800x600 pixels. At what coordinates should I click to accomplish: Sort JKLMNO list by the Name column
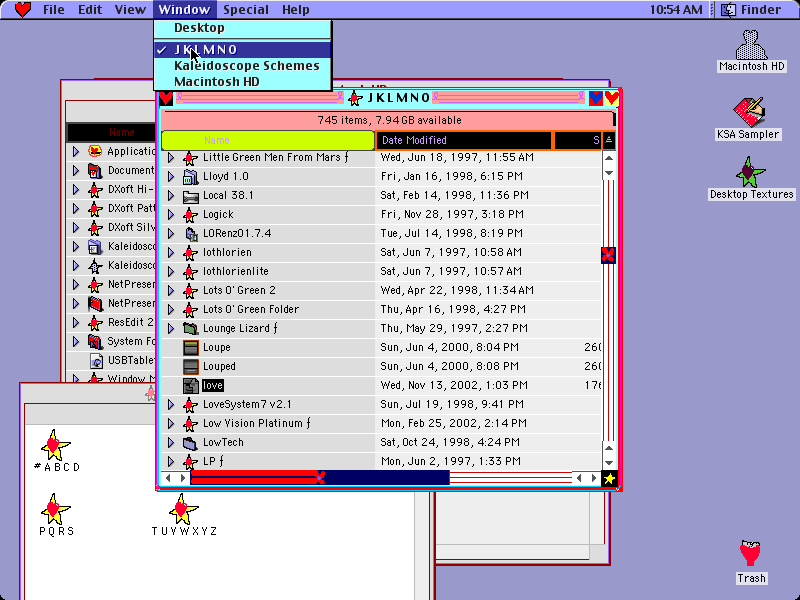[x=268, y=140]
